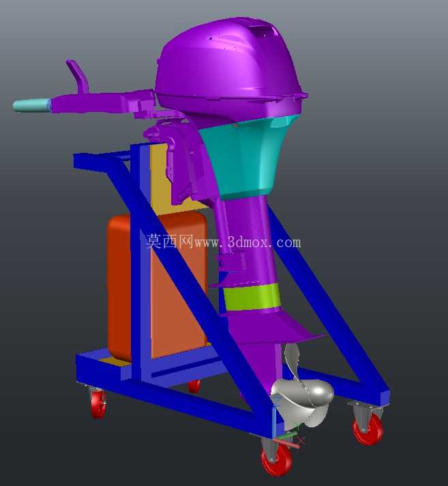Select the lime green band on shaft
448x486 pixels.
[x=252, y=297]
